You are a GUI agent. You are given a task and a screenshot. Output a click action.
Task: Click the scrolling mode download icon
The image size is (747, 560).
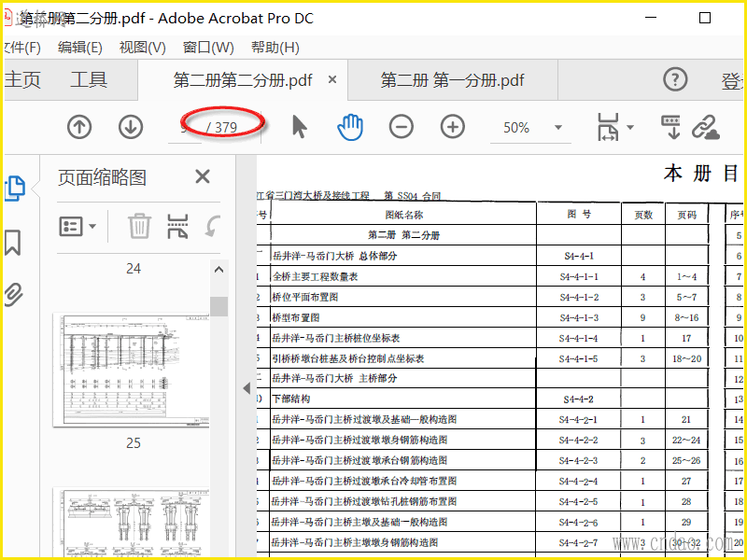coord(671,127)
